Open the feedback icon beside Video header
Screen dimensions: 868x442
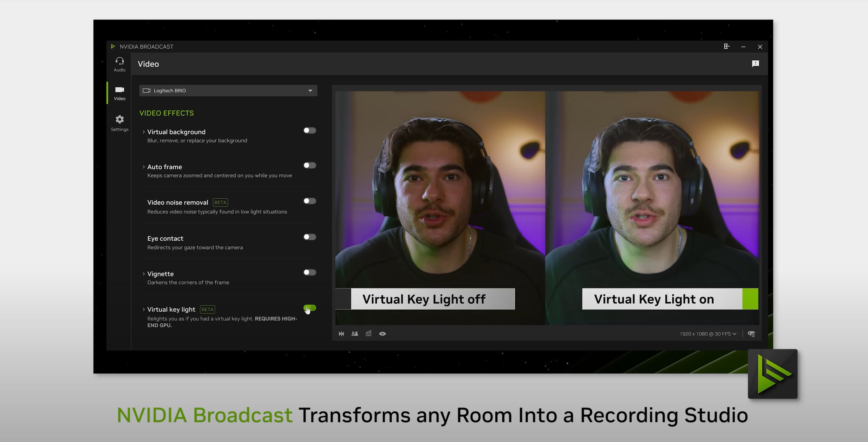click(x=755, y=64)
